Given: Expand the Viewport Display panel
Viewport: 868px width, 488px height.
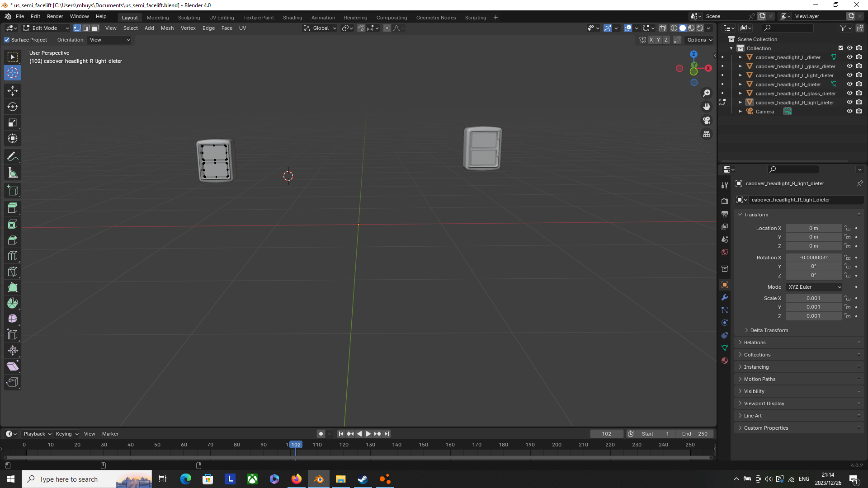Looking at the screenshot, I should 764,404.
